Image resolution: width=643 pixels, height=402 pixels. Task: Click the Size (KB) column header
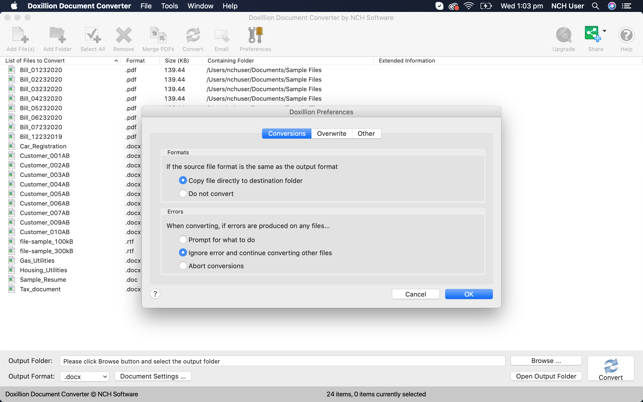tap(181, 61)
